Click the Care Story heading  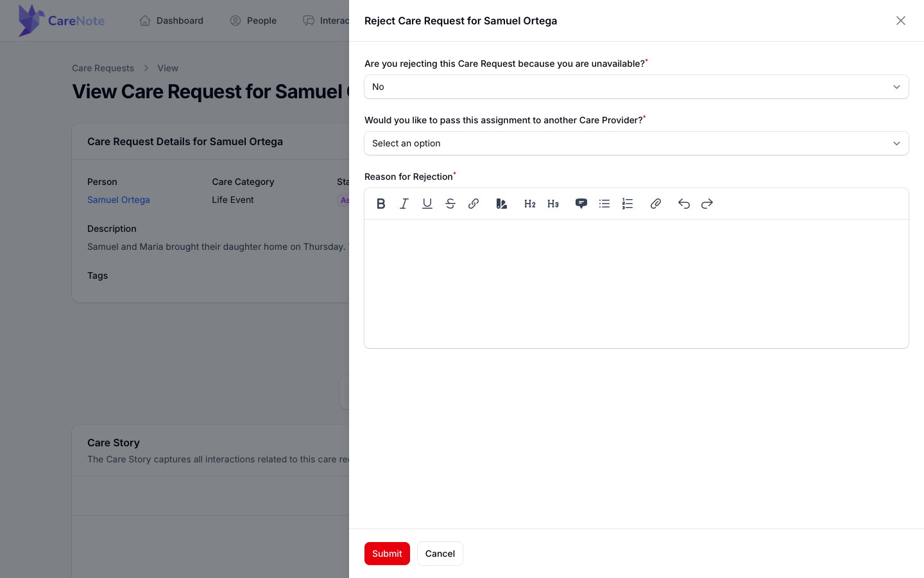[x=114, y=442]
